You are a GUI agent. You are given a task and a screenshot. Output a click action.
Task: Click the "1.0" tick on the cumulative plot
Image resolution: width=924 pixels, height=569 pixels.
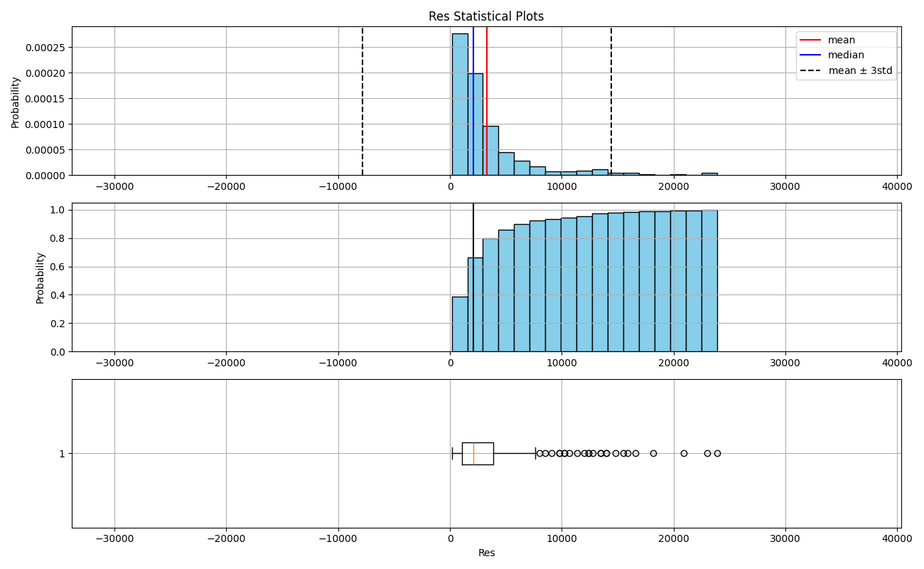pos(58,210)
